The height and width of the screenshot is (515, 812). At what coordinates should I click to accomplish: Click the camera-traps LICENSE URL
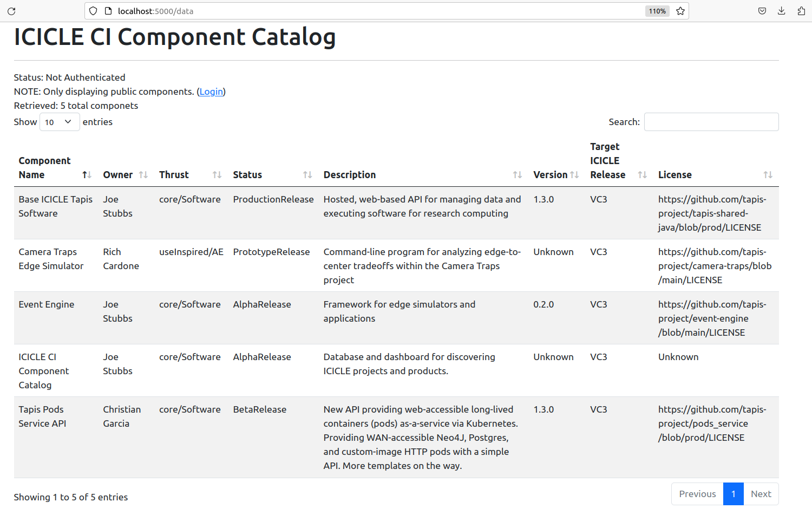[715, 266]
